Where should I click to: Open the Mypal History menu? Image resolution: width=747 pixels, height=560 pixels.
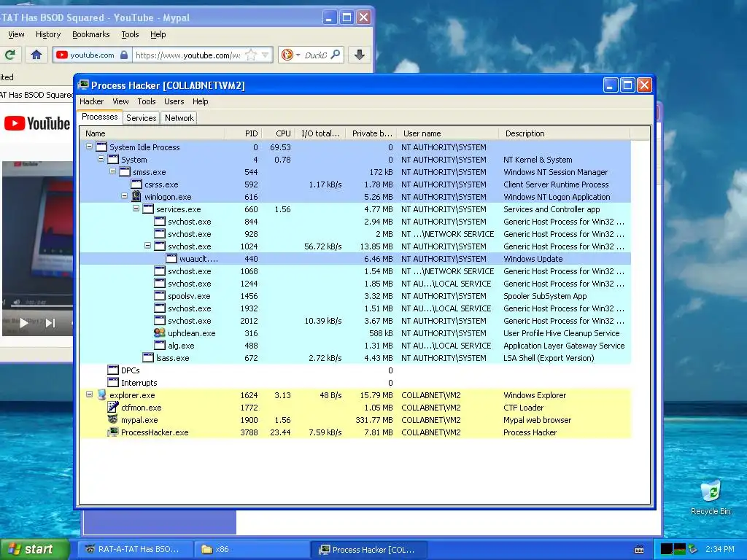[48, 34]
